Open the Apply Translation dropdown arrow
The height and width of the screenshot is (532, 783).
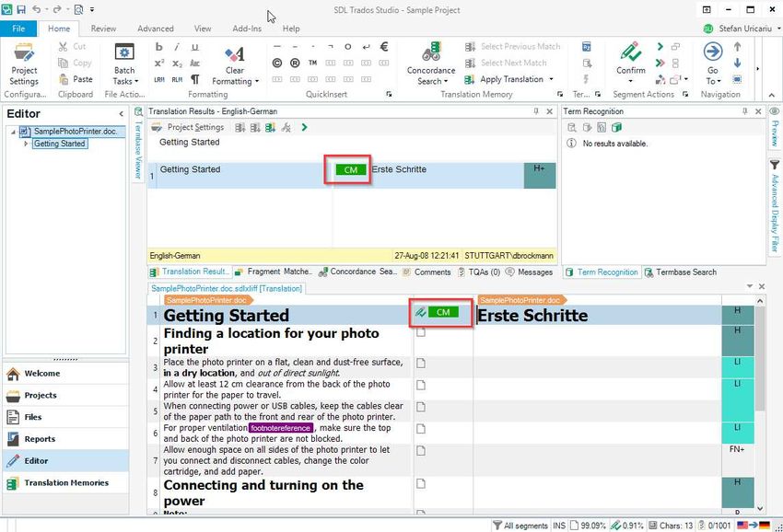tap(551, 79)
